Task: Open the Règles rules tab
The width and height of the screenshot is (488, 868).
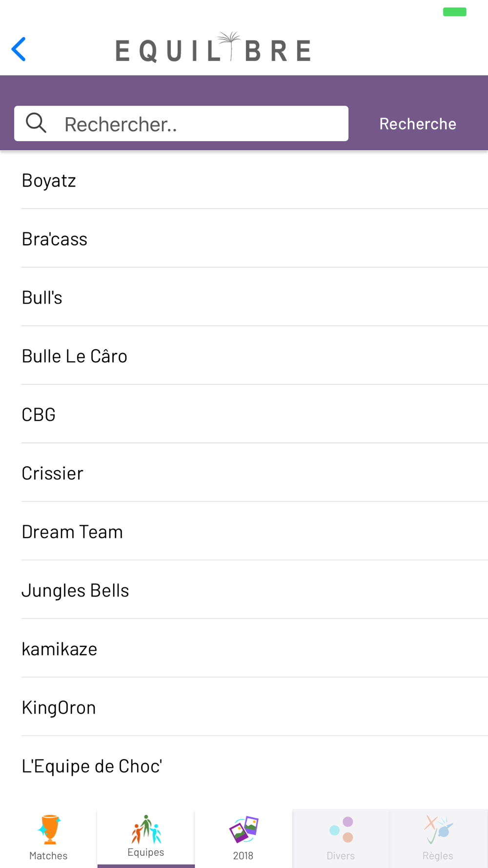Action: pos(438,838)
